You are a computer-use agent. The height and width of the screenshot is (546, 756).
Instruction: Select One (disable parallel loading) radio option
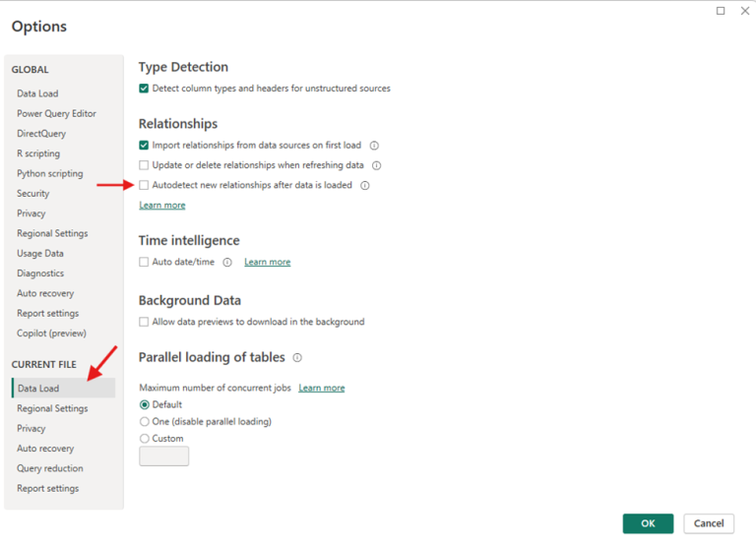[x=145, y=422]
